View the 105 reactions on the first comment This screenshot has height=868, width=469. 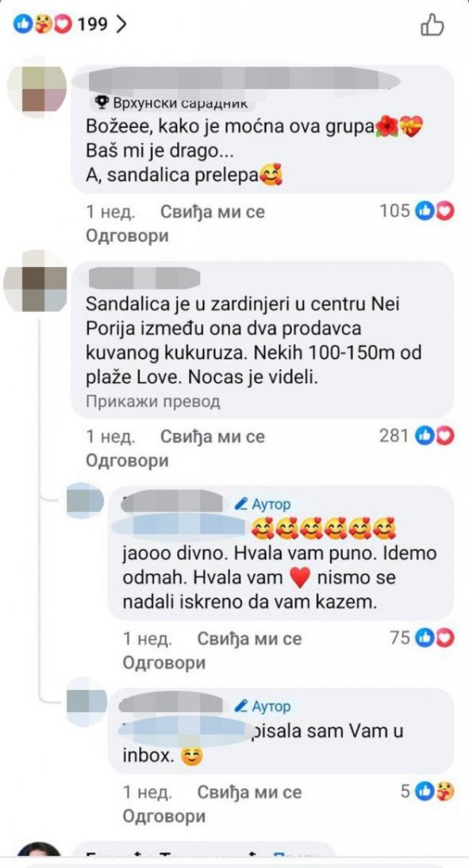(x=416, y=211)
